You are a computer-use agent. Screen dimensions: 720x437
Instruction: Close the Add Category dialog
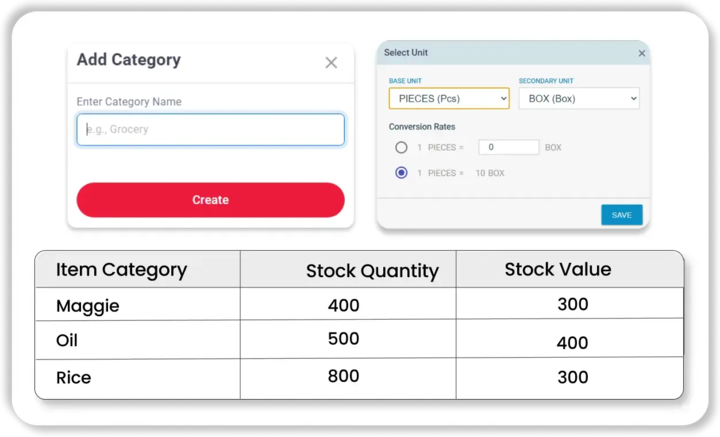tap(331, 63)
